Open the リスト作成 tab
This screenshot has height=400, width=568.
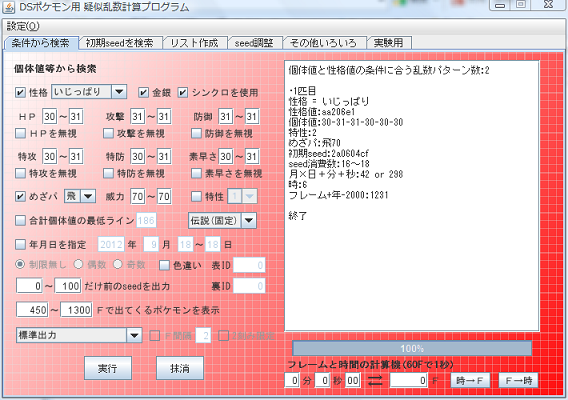[195, 43]
